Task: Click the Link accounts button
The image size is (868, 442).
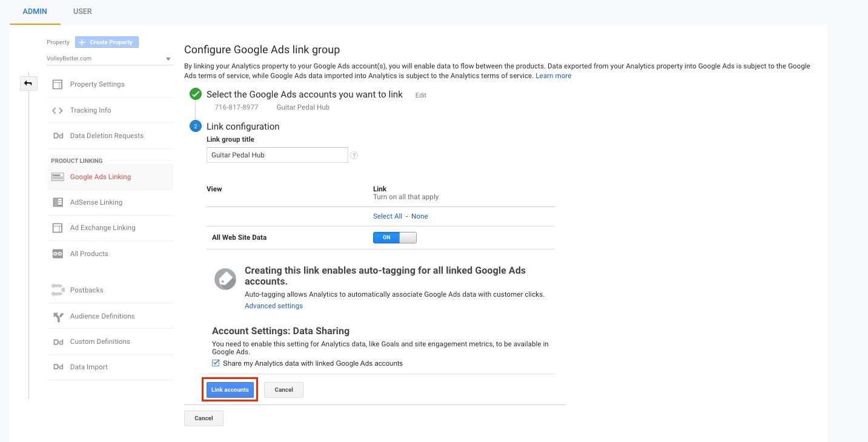Action: tap(230, 390)
